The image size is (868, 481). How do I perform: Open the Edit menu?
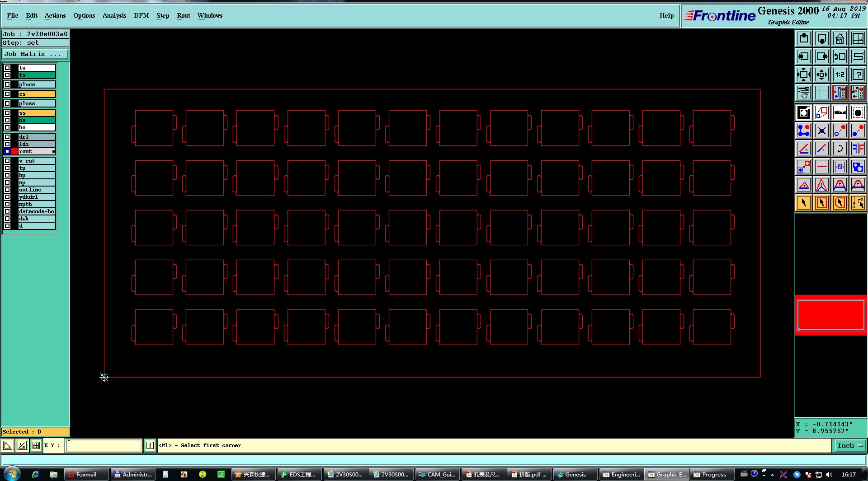tap(32, 15)
